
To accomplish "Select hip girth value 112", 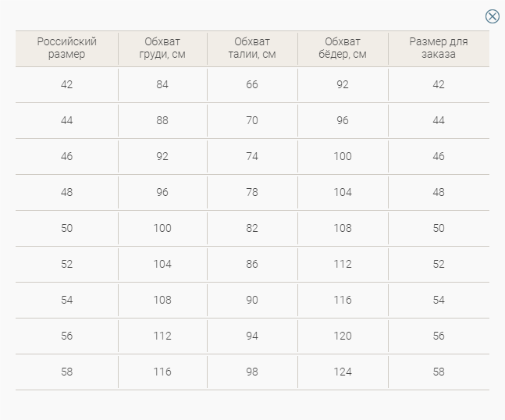I will point(343,264).
